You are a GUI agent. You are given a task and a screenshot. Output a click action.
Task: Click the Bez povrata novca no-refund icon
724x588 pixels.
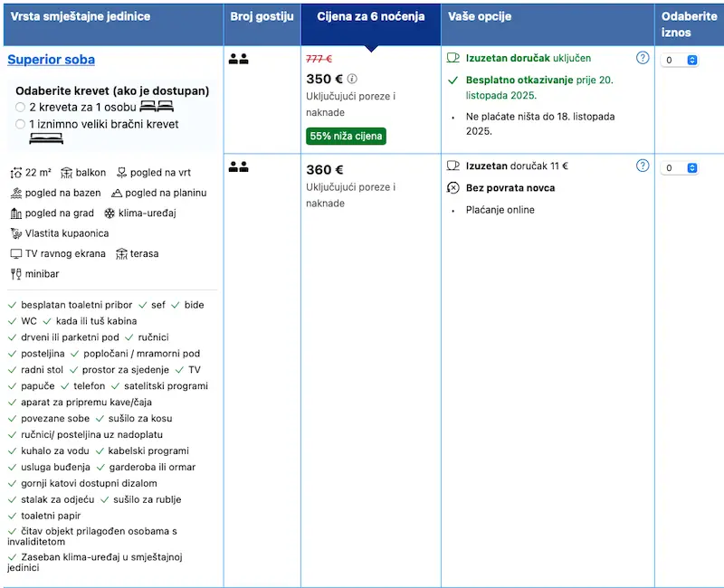453,188
